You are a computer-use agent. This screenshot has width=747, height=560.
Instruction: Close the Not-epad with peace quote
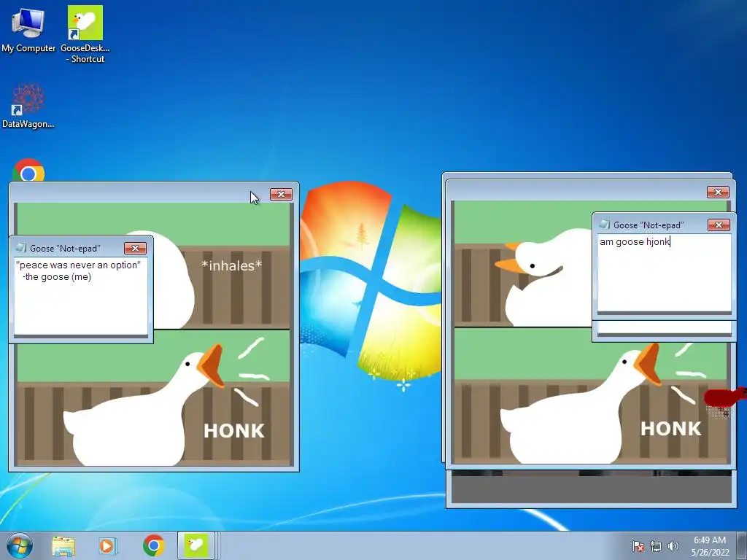[135, 248]
